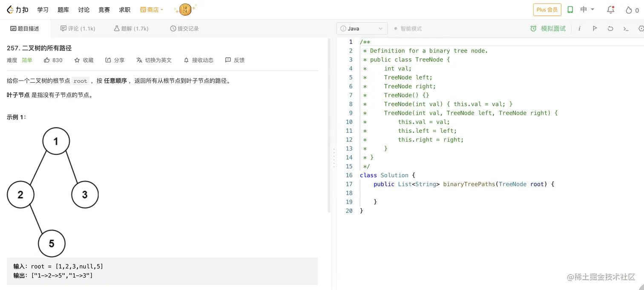Open the console terminal icon
This screenshot has width=644, height=290.
coord(626,29)
